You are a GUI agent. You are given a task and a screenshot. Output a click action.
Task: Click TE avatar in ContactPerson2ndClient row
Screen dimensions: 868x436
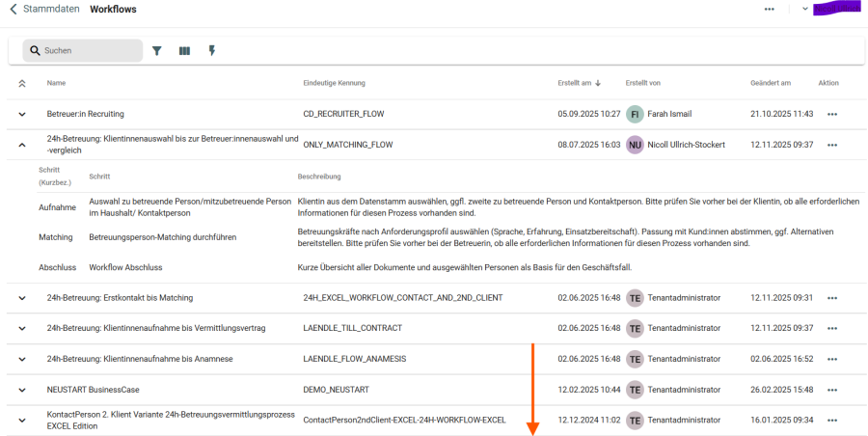click(x=635, y=421)
